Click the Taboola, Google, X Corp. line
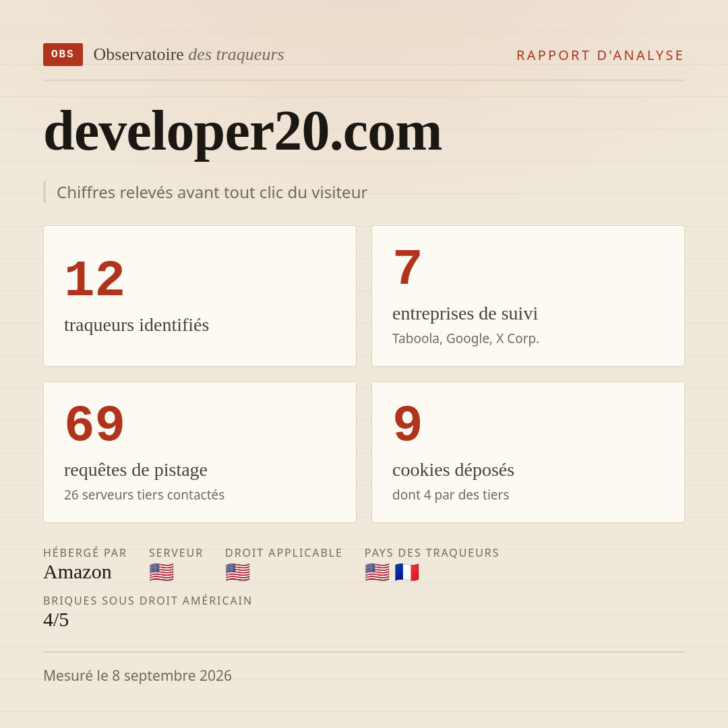This screenshot has height=728, width=728. click(466, 338)
